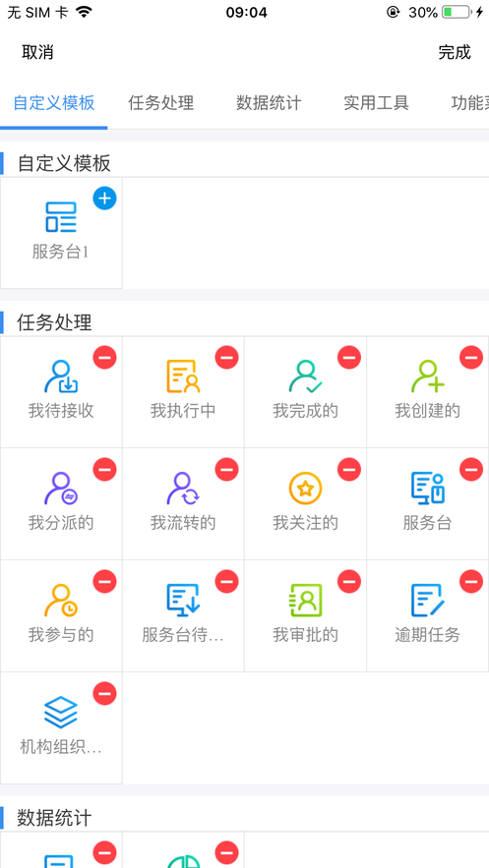The width and height of the screenshot is (489, 868).
Task: Open the 我审批的 icon
Action: coord(305,600)
